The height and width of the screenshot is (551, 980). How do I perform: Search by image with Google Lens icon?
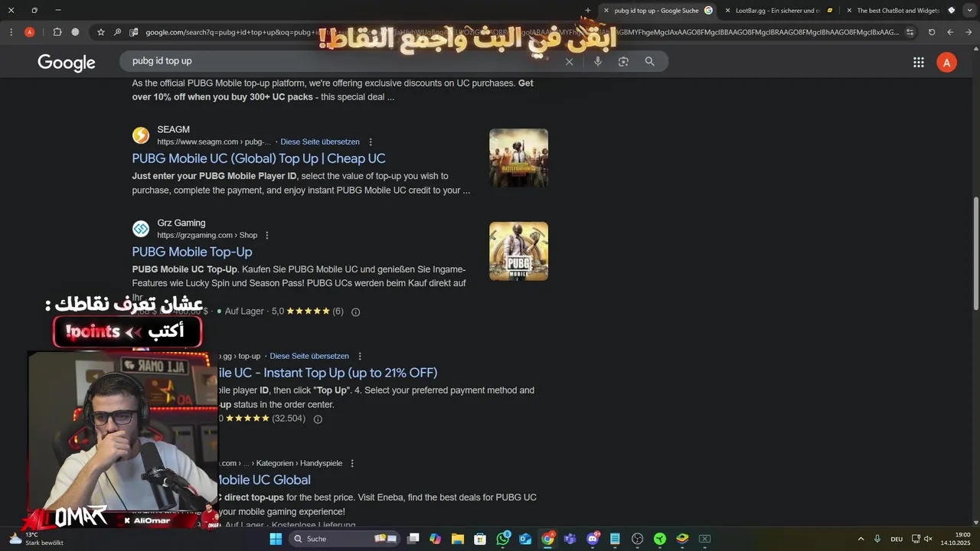623,61
